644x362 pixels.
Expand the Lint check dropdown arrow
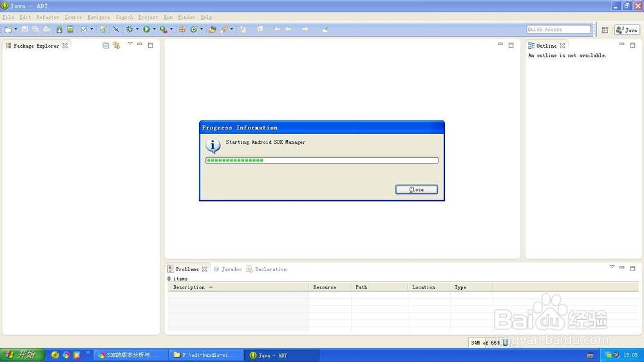tap(91, 29)
